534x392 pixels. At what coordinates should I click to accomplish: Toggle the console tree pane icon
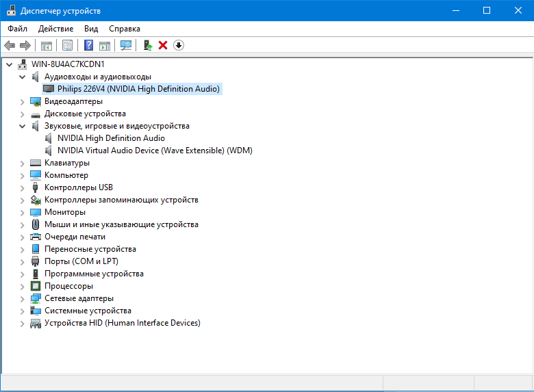47,45
